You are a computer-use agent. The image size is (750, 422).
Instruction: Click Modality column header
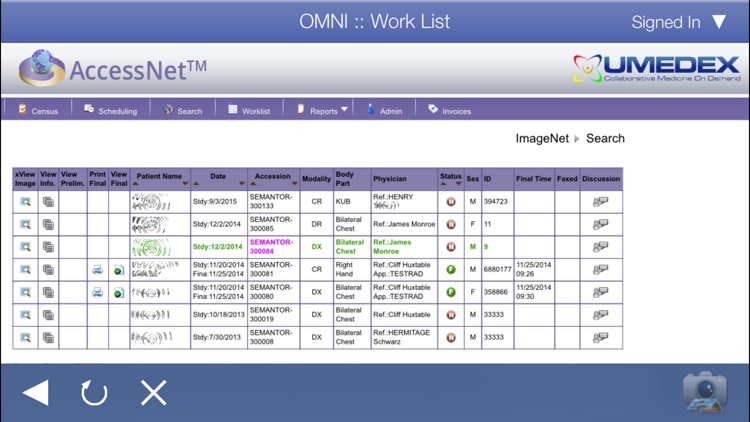click(x=317, y=179)
